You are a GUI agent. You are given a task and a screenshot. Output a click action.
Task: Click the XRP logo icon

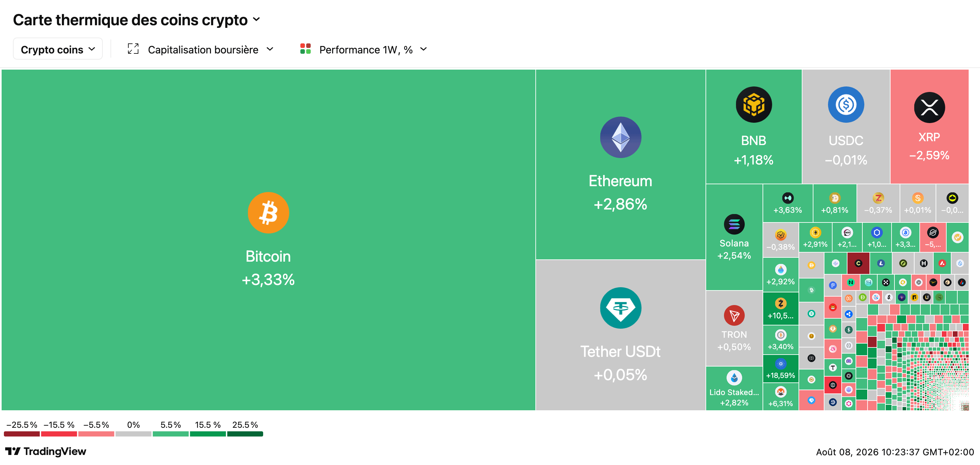pos(929,107)
